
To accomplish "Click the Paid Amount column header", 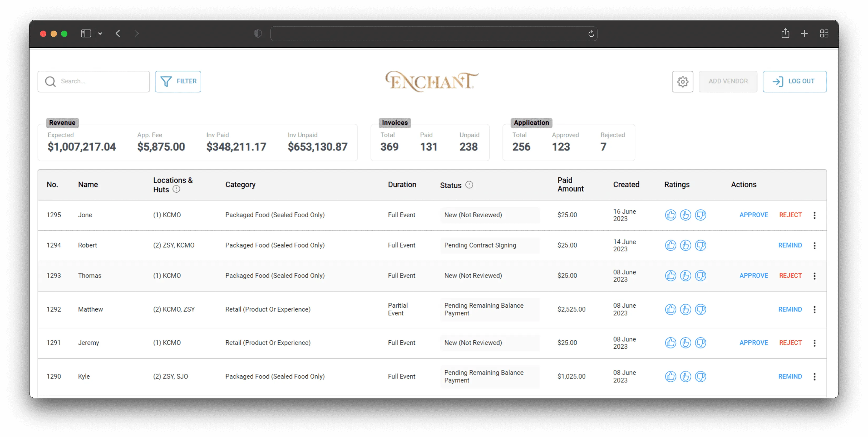I will [570, 184].
